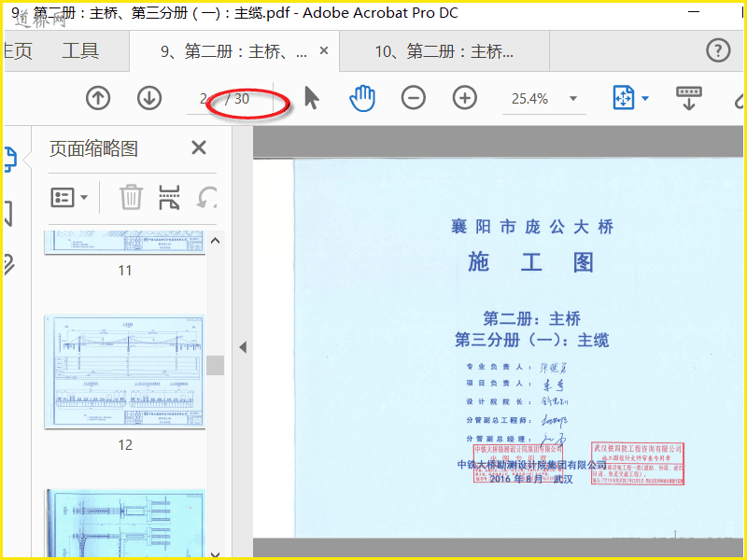Click the 25.4% zoom value field
This screenshot has width=747, height=560.
pyautogui.click(x=529, y=99)
